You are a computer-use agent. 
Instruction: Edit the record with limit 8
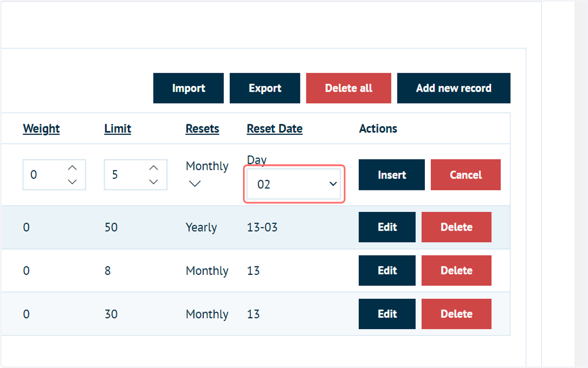pos(387,270)
